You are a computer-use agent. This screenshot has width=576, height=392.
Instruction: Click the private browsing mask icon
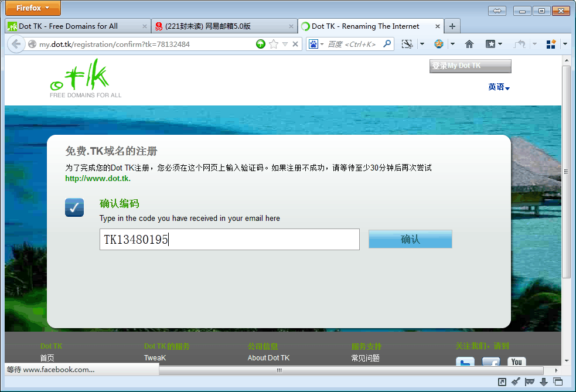click(530, 382)
